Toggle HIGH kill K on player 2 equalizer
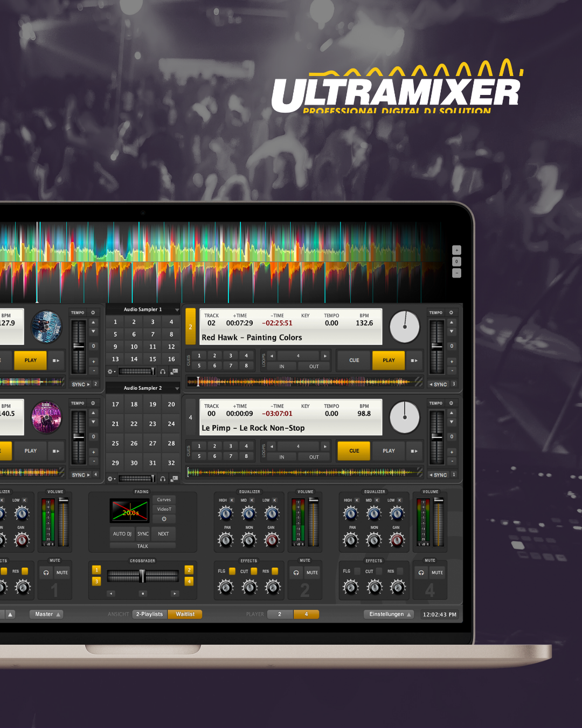This screenshot has height=728, width=582. (232, 500)
